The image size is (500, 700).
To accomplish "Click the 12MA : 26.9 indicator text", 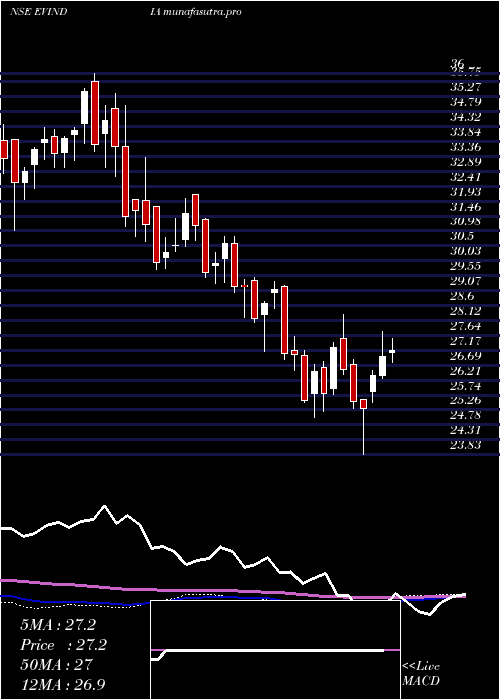I will [x=63, y=684].
